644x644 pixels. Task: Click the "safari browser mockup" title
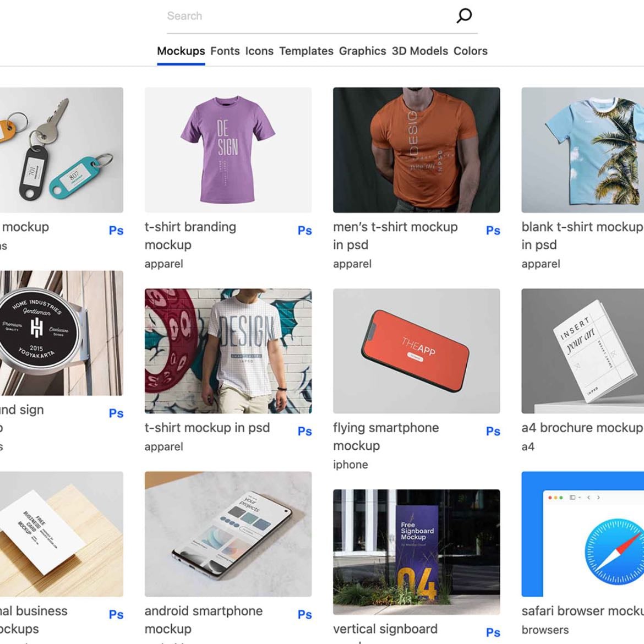tap(582, 611)
